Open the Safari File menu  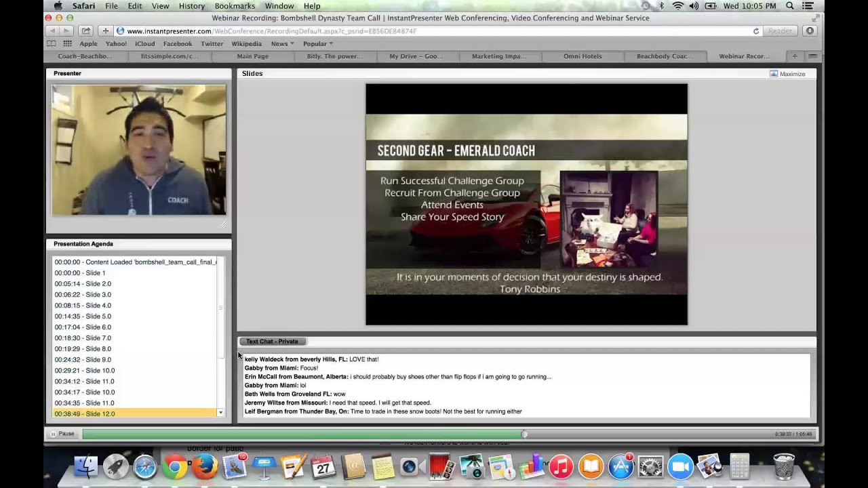click(x=111, y=6)
